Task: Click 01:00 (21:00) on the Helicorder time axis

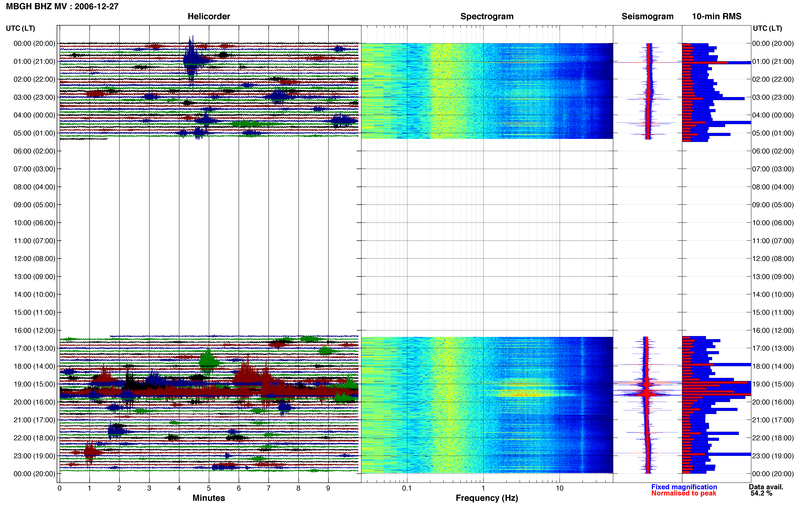Action: pyautogui.click(x=34, y=62)
